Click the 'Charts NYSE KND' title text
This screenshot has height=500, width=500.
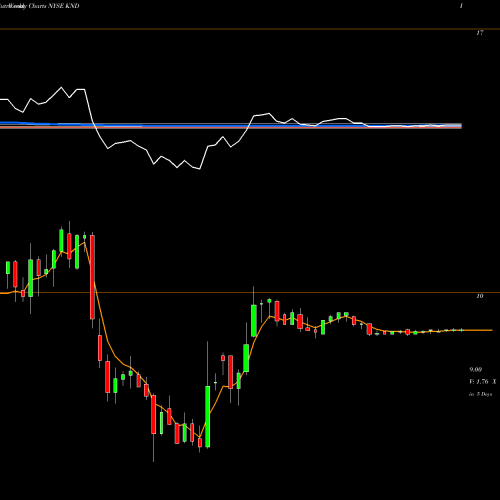tap(54, 6)
